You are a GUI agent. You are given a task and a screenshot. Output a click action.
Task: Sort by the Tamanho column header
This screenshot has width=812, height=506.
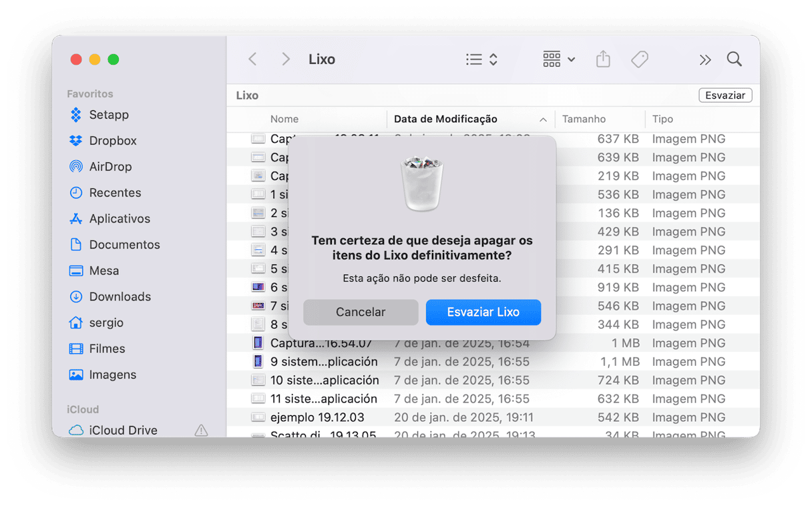click(x=584, y=119)
